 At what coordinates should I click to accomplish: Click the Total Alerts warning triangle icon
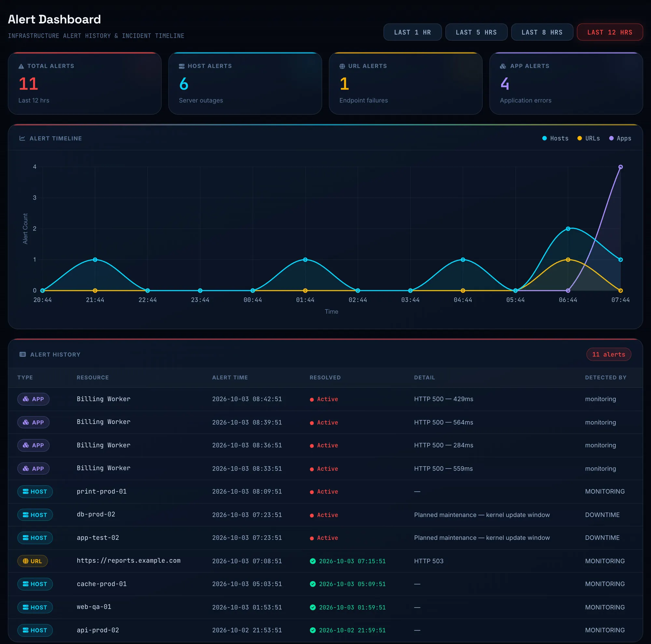click(x=21, y=66)
